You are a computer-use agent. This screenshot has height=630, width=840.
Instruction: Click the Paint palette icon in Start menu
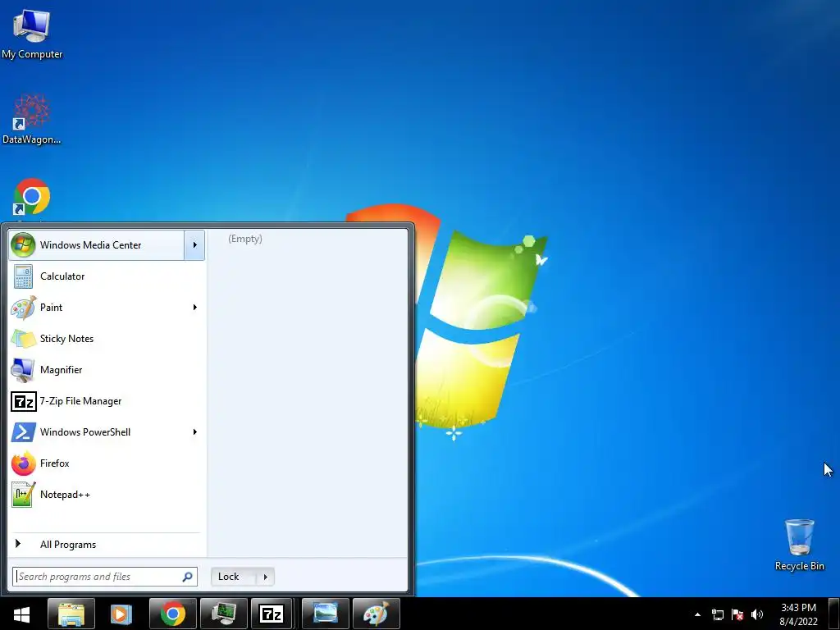tap(23, 308)
